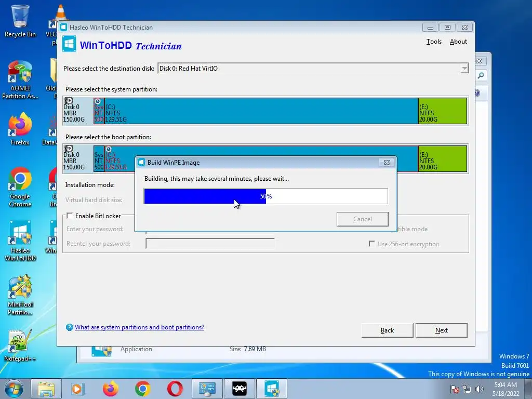Select C: NTFS 129.51G system partition block

pyautogui.click(x=261, y=111)
